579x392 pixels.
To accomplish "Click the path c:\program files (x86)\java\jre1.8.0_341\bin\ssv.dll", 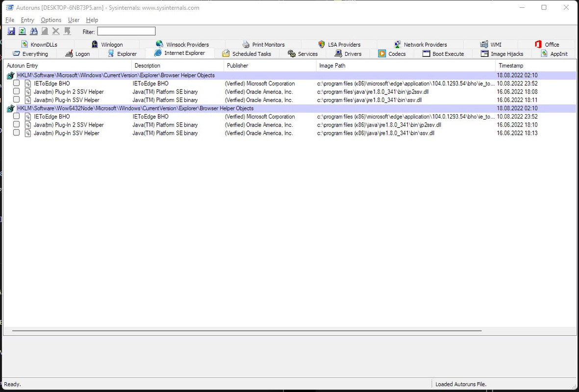I will [x=376, y=133].
